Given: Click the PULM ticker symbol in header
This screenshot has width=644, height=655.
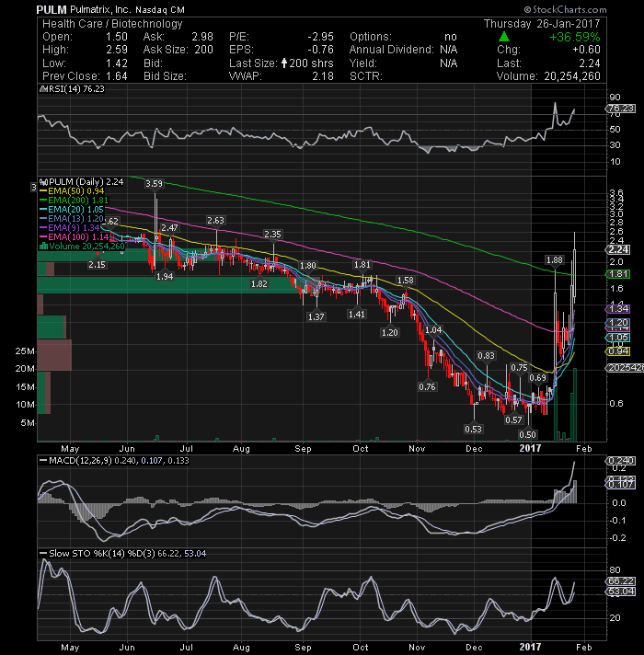Looking at the screenshot, I should coord(52,9).
